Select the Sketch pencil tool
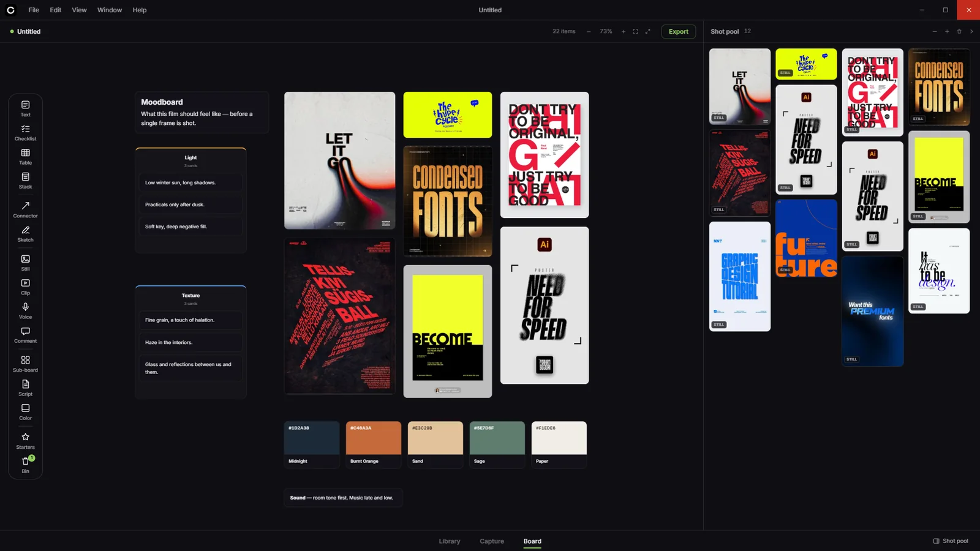This screenshot has width=980, height=551. (25, 234)
